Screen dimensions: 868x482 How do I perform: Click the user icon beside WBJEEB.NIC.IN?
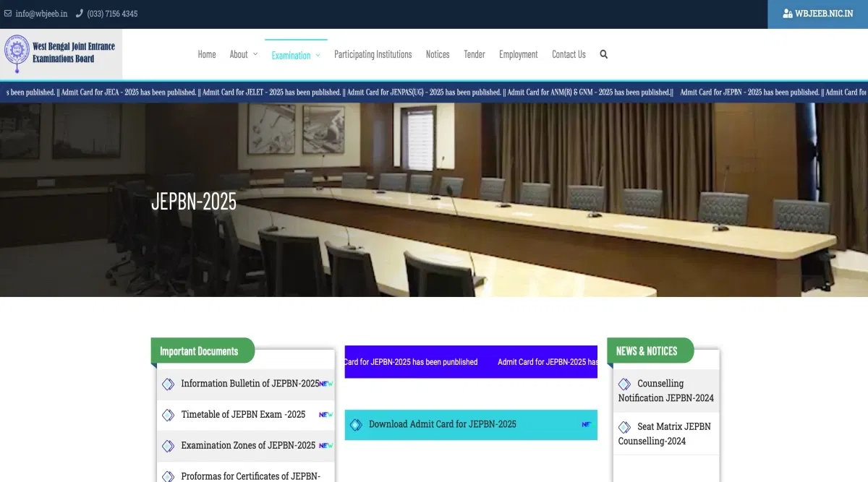click(x=787, y=14)
